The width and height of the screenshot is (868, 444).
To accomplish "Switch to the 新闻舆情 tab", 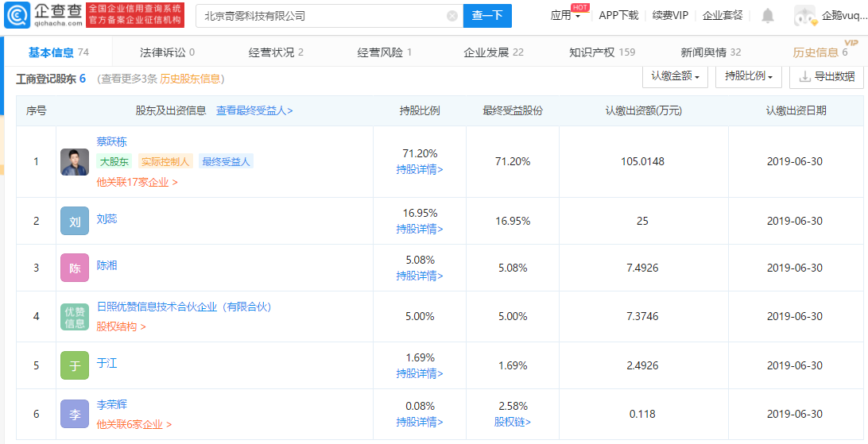I will (711, 52).
